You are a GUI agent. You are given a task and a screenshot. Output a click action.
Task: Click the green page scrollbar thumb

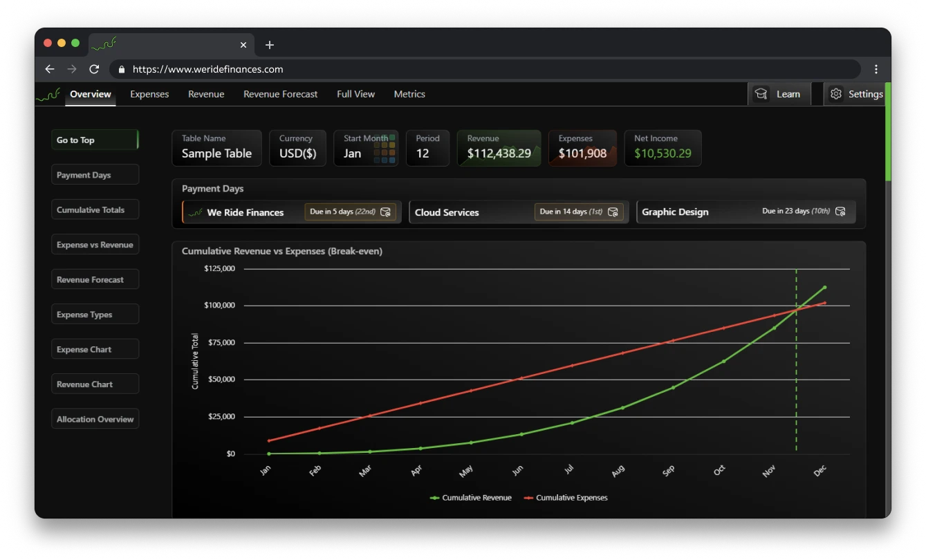(x=888, y=132)
